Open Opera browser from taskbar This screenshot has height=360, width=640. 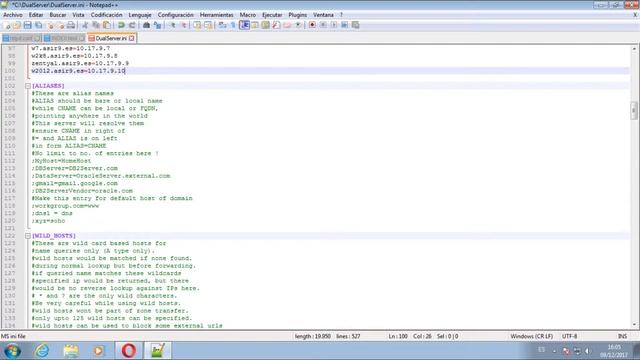(129, 351)
